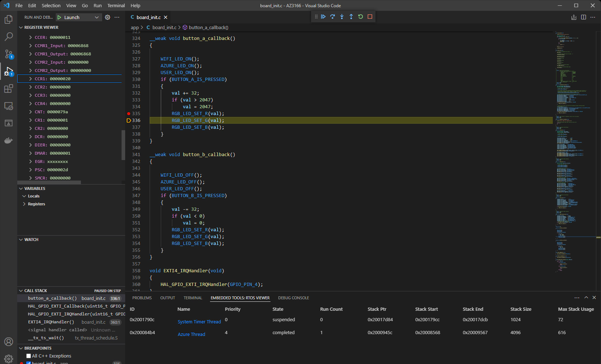Split the editor to the right
Image resolution: width=601 pixels, height=364 pixels.
click(583, 17)
